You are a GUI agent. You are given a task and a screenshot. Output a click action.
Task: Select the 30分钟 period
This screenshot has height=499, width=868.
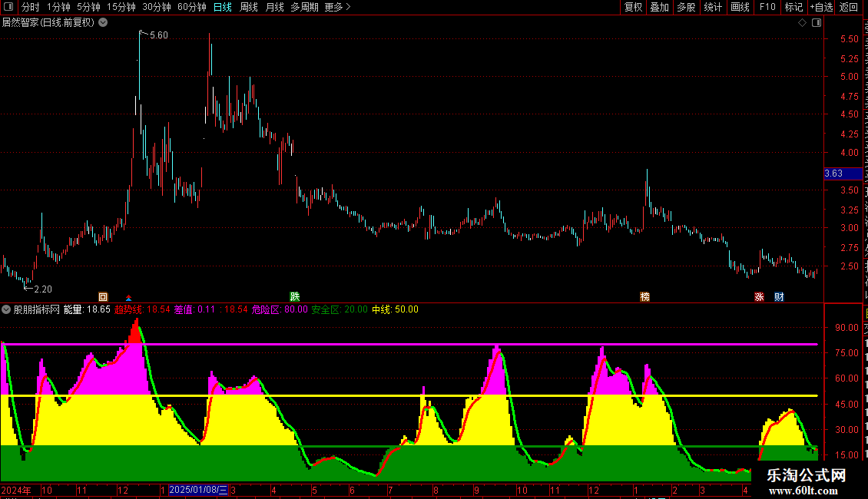pos(156,7)
